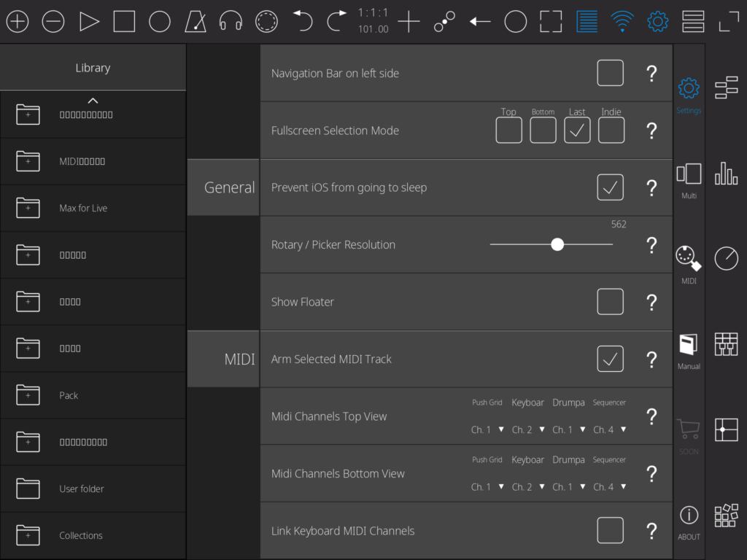Uncheck Prevent iOS from going to sleep
747x560 pixels.
[x=610, y=187]
